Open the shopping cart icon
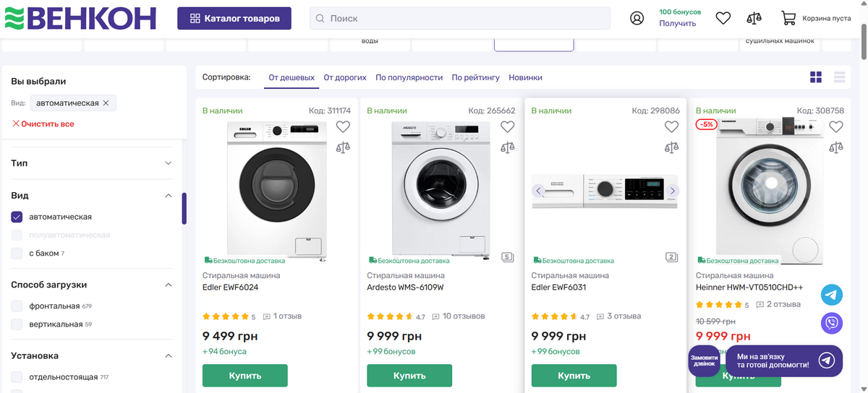Screen dimensions: 868x393 (788, 18)
